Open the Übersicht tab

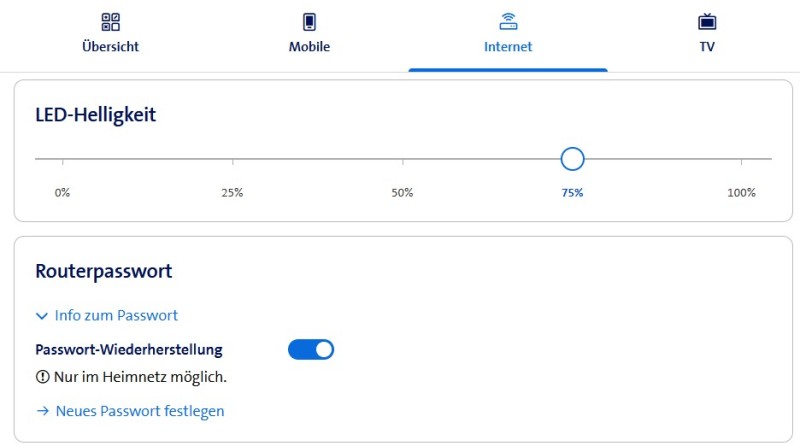pos(111,47)
